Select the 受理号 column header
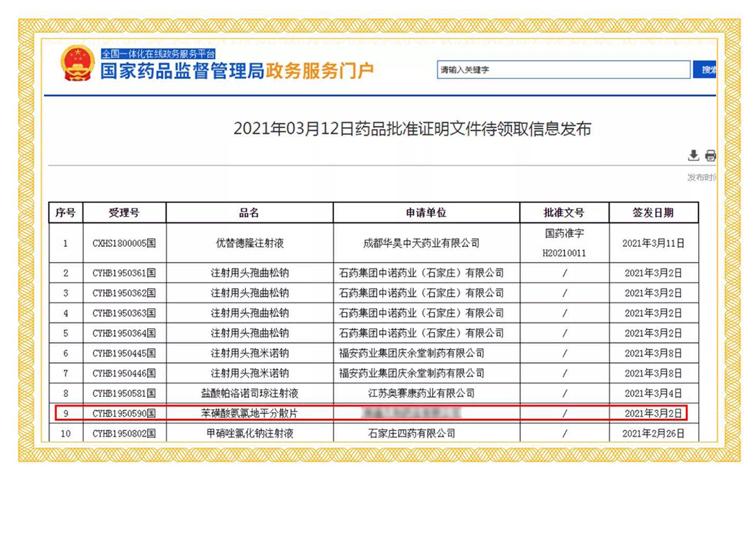Screen dimensions: 756x535 124,212
